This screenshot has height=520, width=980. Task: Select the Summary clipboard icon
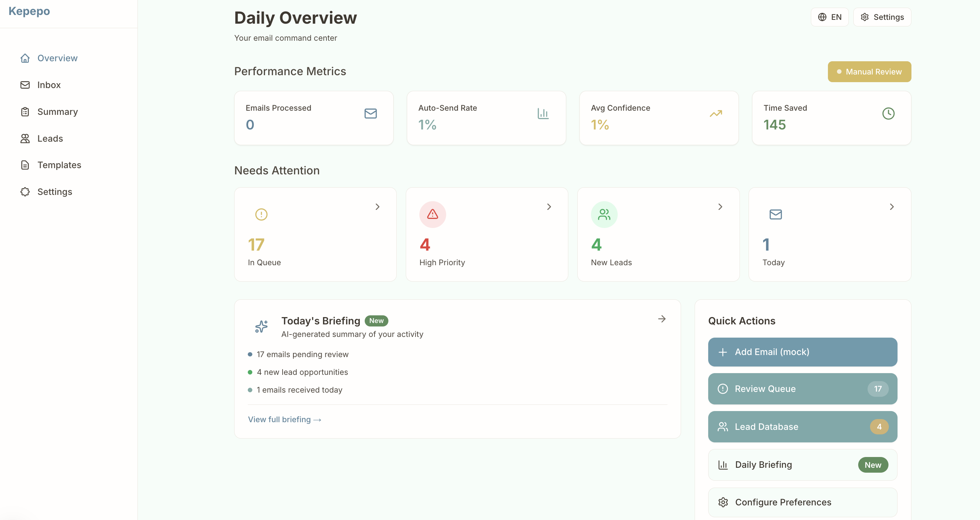25,111
